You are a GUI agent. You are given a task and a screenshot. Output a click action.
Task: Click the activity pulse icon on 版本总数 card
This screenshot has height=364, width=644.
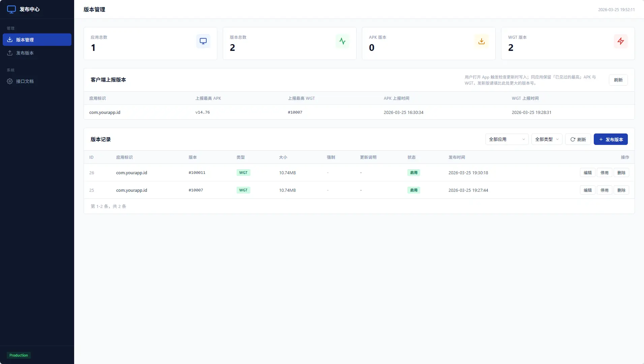click(342, 41)
